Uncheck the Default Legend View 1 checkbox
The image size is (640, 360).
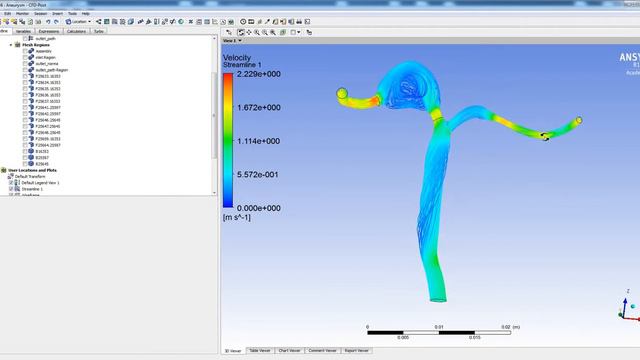click(x=11, y=183)
